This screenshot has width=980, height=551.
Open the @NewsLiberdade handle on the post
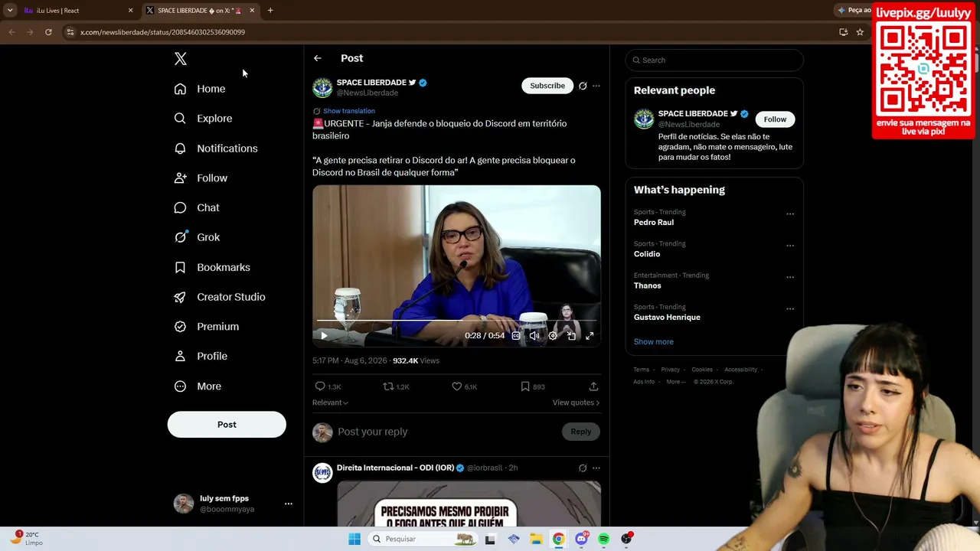point(367,93)
